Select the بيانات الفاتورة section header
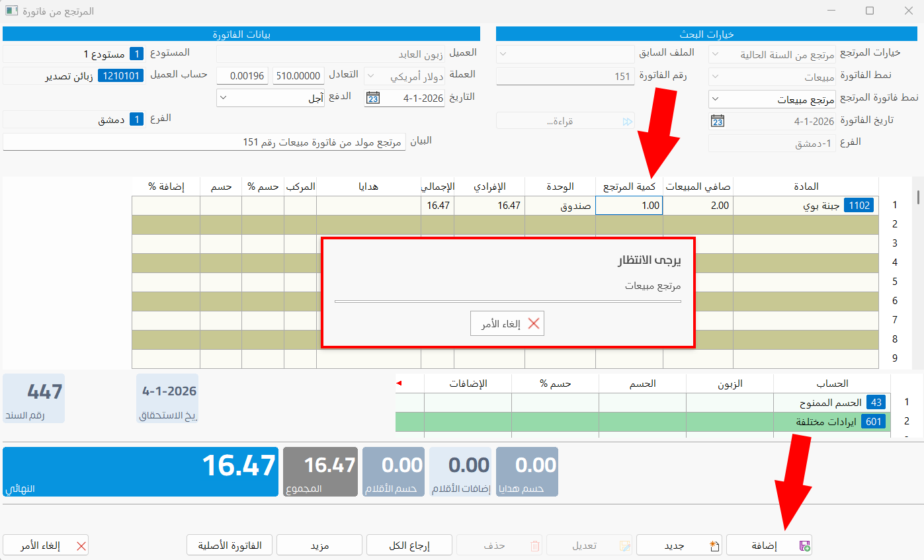 [x=242, y=34]
